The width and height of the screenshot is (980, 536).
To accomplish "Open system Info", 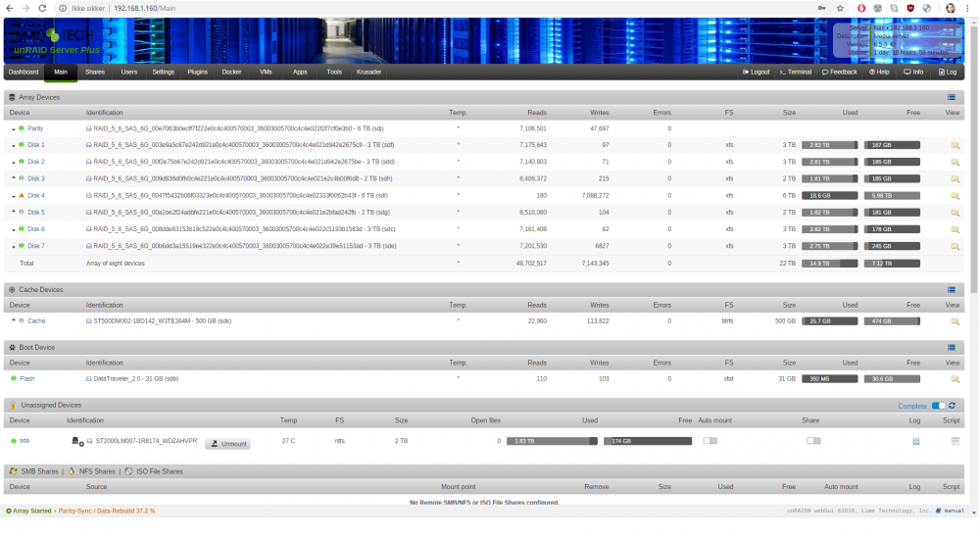I will coord(913,72).
